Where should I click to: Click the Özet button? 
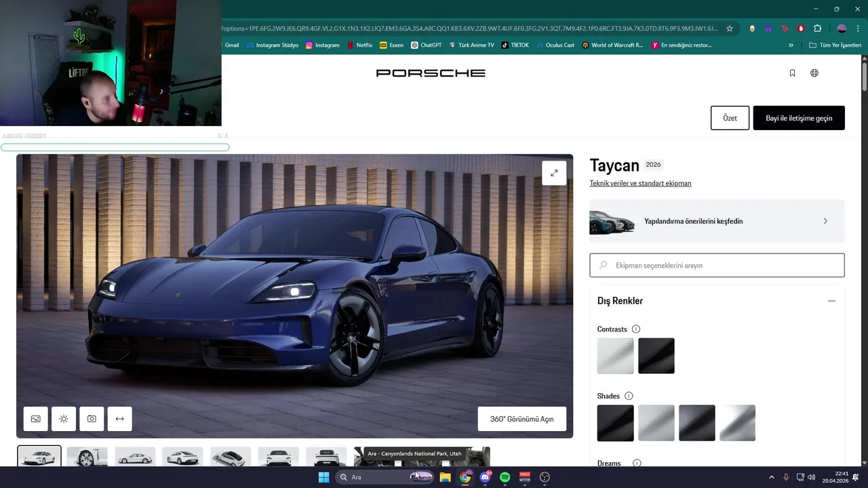(x=730, y=118)
